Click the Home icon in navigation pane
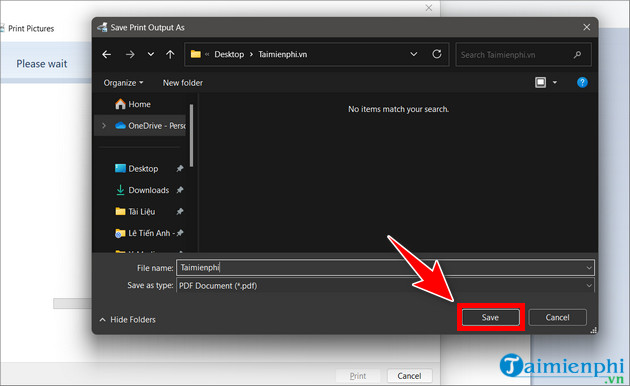This screenshot has width=630, height=386. [x=120, y=104]
